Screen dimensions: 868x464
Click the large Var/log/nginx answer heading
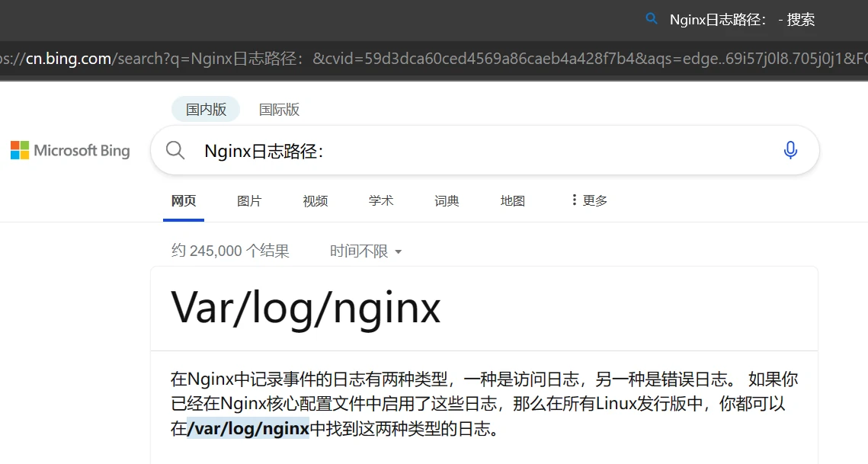coord(306,308)
